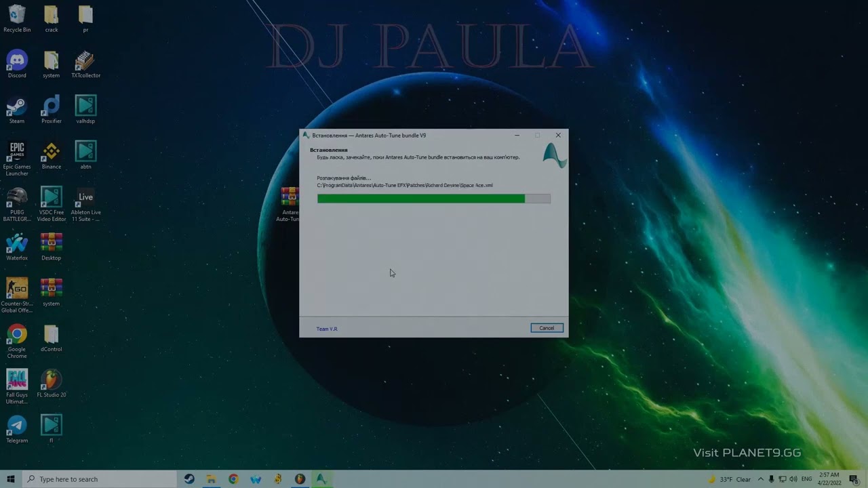This screenshot has width=868, height=488.
Task: Click the Team V.R link
Action: point(327,329)
